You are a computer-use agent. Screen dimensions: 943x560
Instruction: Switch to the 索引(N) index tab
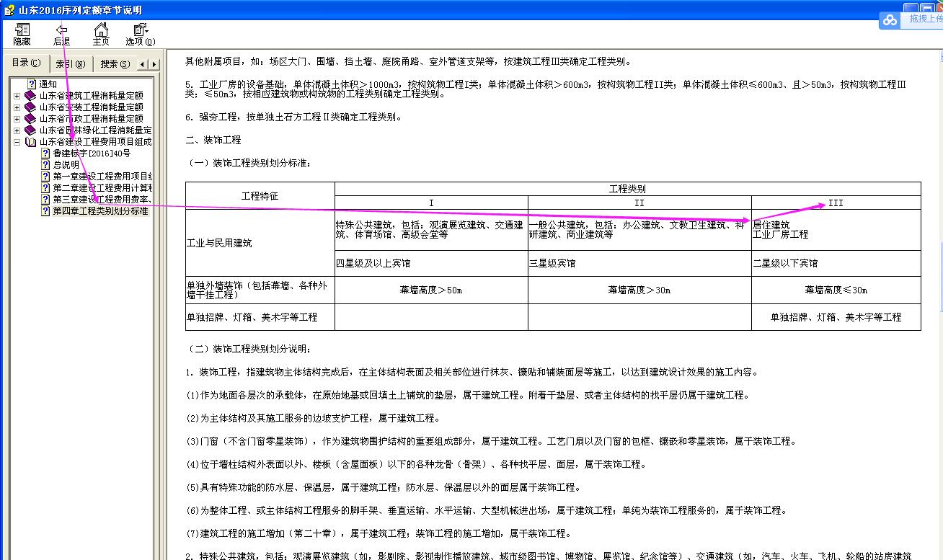point(71,64)
